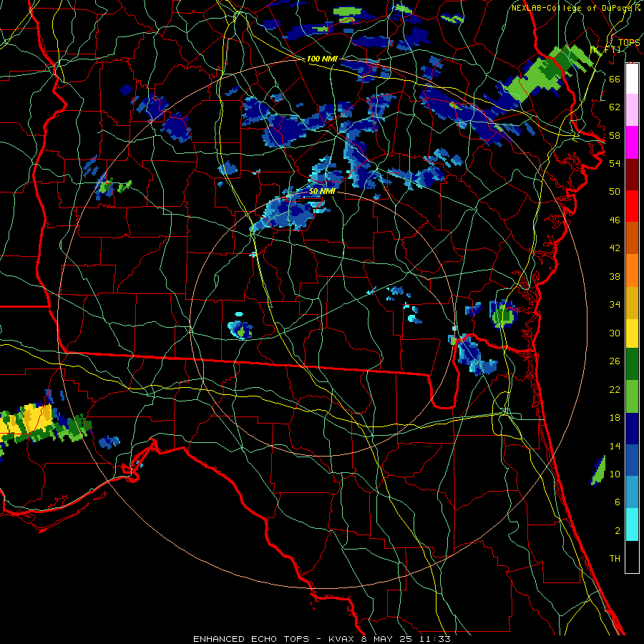Click the "8 MAY 25" date stamp
644x644 pixels.
386,639
